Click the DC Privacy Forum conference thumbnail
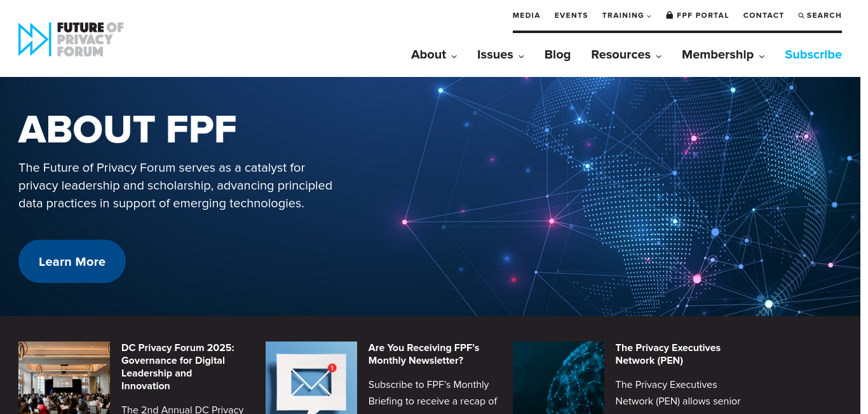868x414 pixels. coord(64,378)
